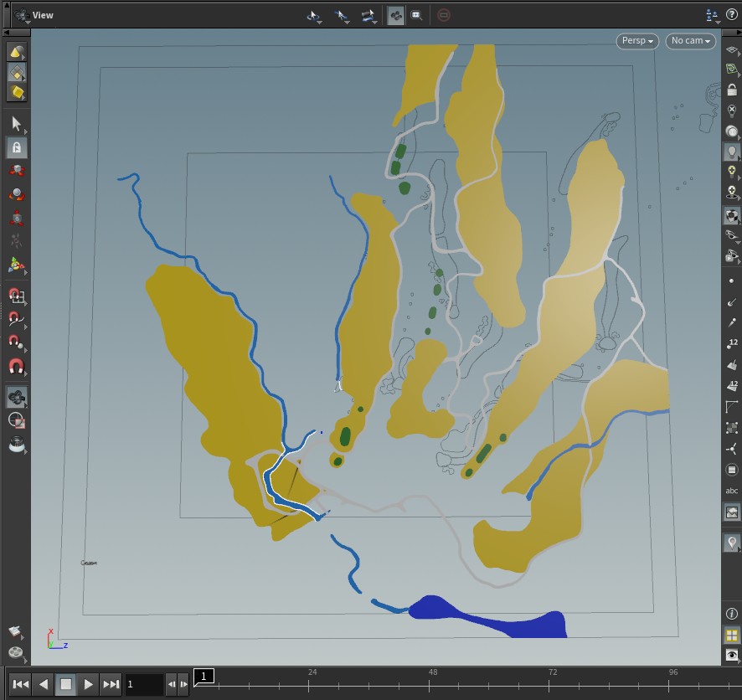Viewport: 742px width, 700px height.
Task: Select the headlight sphere lighting icon
Action: coord(732,131)
